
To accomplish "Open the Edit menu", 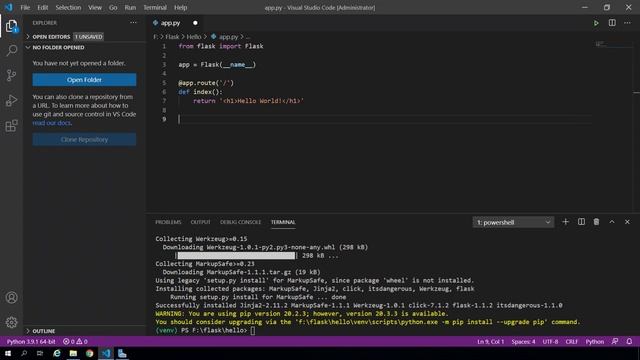I will click(42, 7).
